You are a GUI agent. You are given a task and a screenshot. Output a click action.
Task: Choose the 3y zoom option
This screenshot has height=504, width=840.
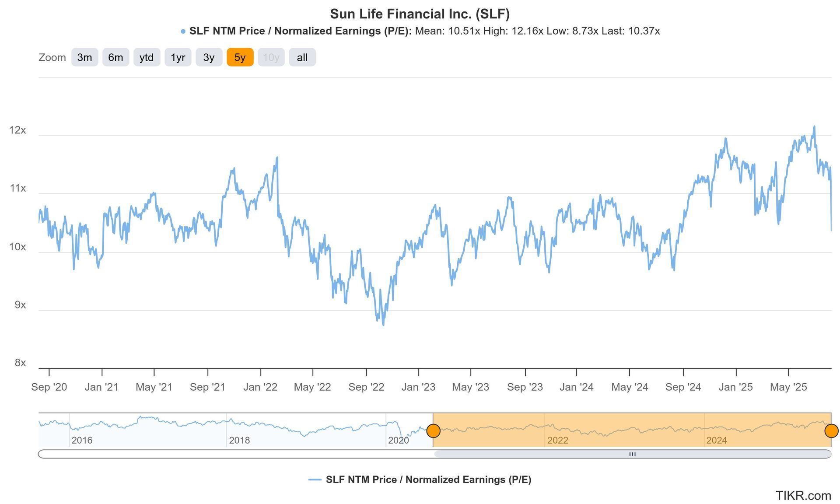tap(209, 57)
